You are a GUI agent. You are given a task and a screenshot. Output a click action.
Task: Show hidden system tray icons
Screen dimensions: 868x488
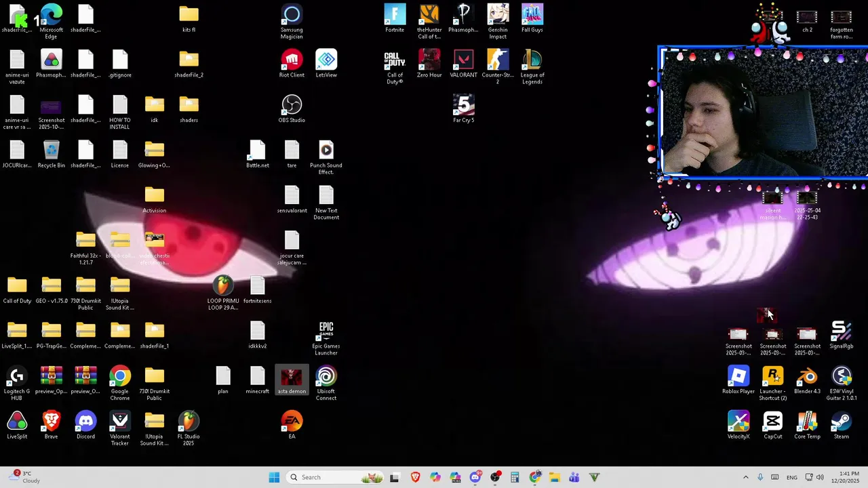tap(745, 477)
